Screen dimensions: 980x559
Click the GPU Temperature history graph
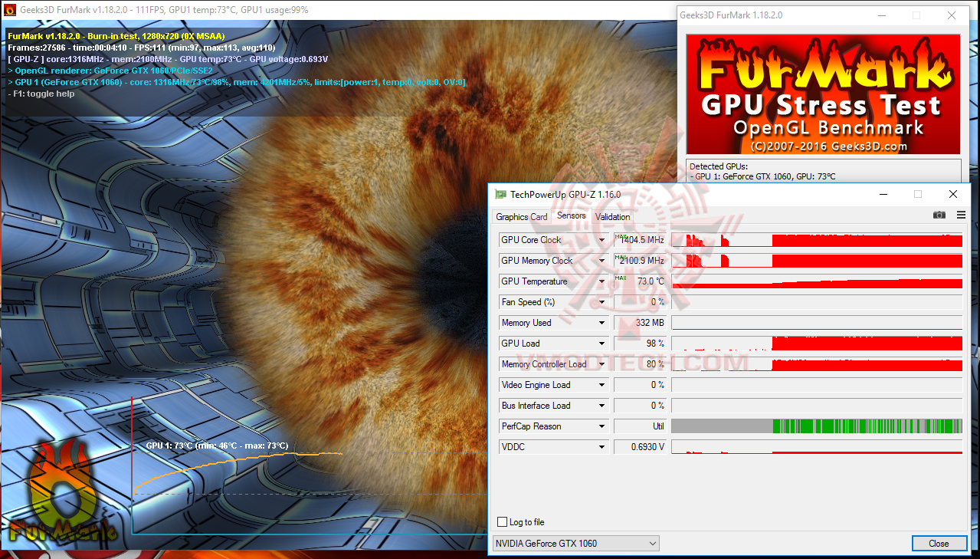pyautogui.click(x=817, y=281)
